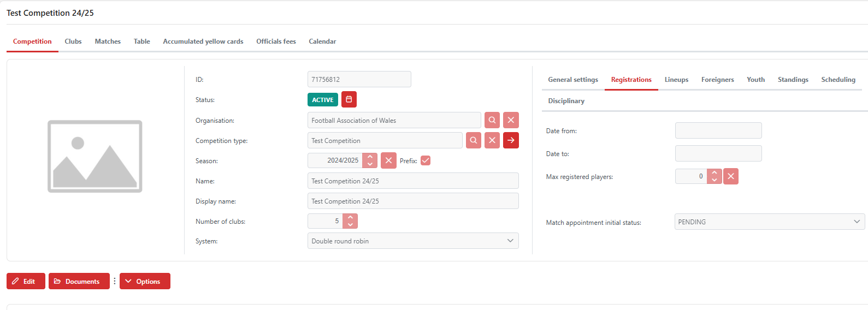868x310 pixels.
Task: Search for an organisation with the magnifier icon
Action: tap(492, 120)
